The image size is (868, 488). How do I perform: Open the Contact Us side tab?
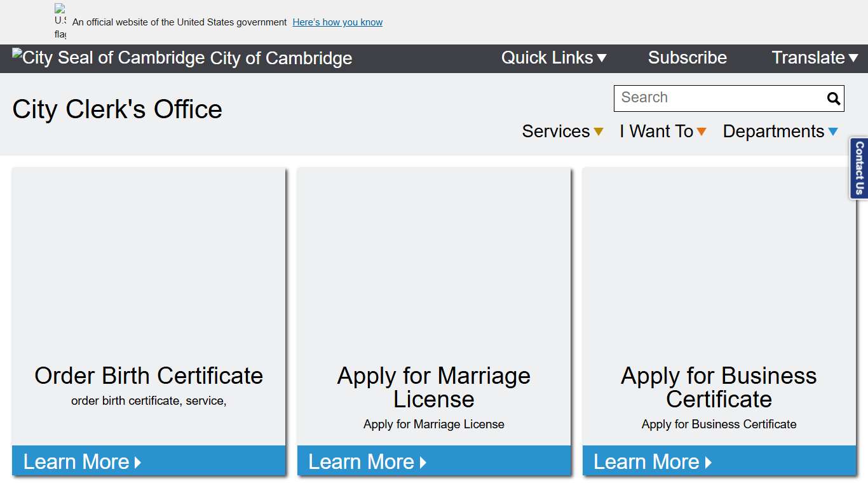coord(859,168)
